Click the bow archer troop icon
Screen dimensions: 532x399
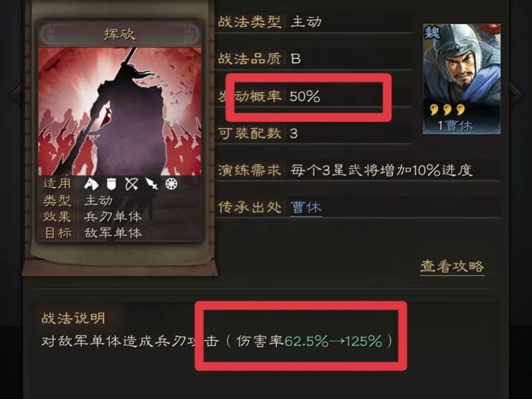(x=131, y=184)
